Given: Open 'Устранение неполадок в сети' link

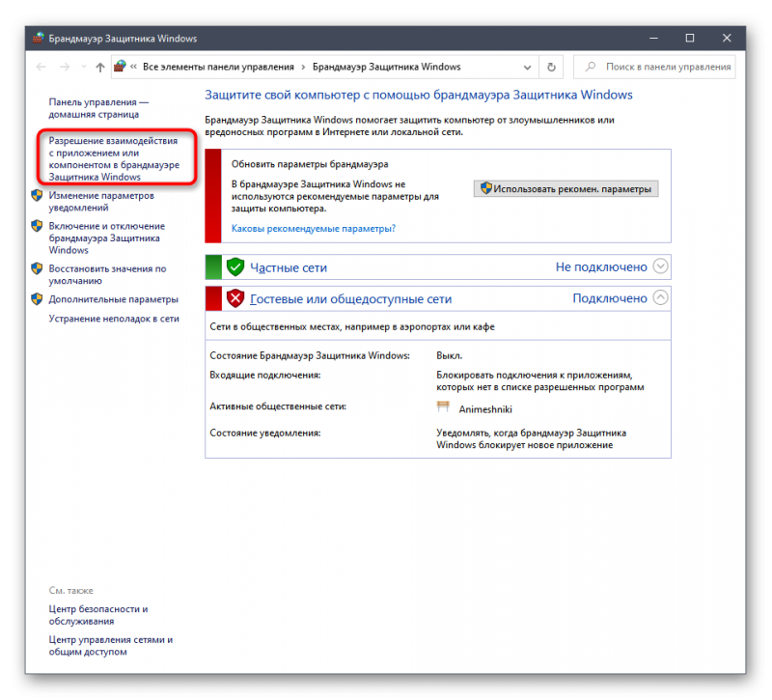Looking at the screenshot, I should click(x=114, y=319).
